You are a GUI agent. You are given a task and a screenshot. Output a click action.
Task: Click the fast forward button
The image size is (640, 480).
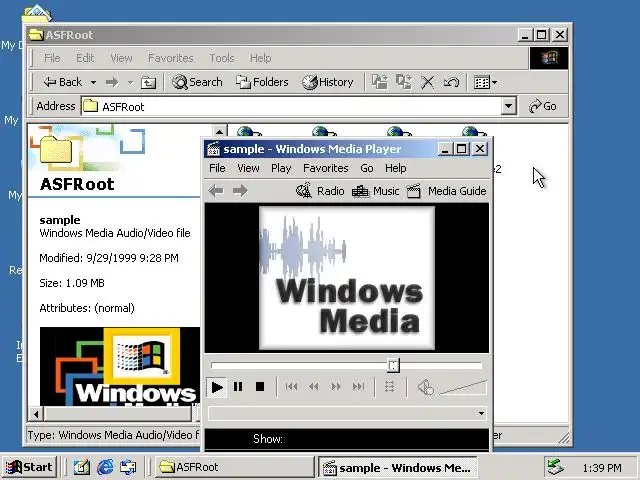click(x=336, y=387)
